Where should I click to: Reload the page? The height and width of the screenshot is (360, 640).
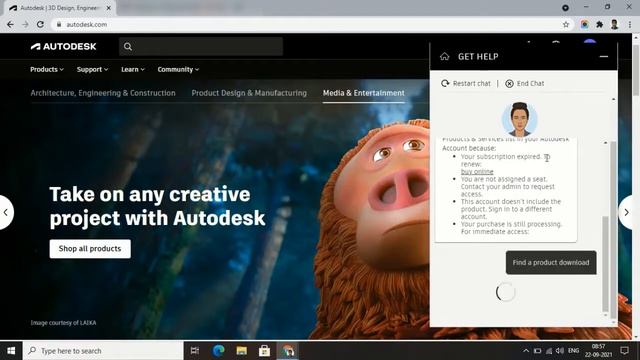click(x=40, y=24)
